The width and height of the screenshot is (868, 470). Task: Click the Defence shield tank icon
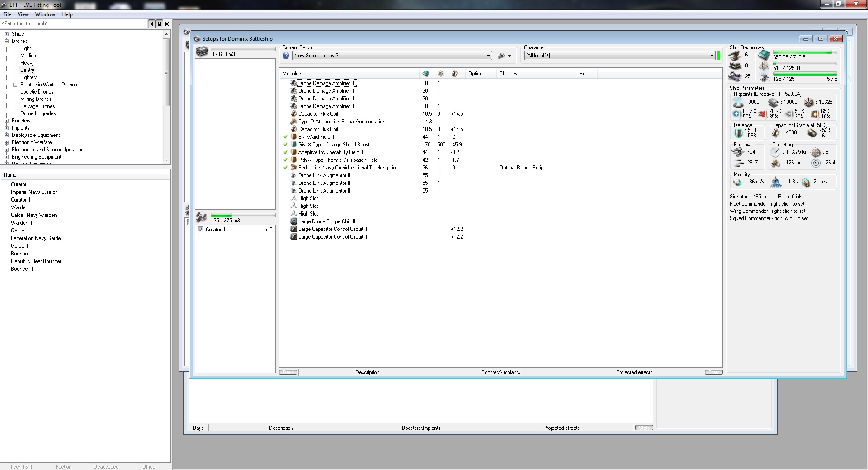tap(738, 133)
